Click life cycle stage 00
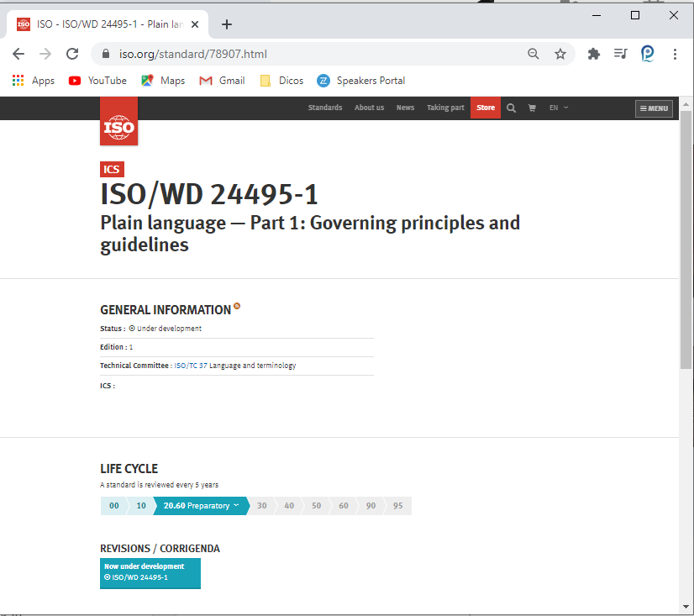Viewport: 694px width, 616px height. click(x=113, y=506)
